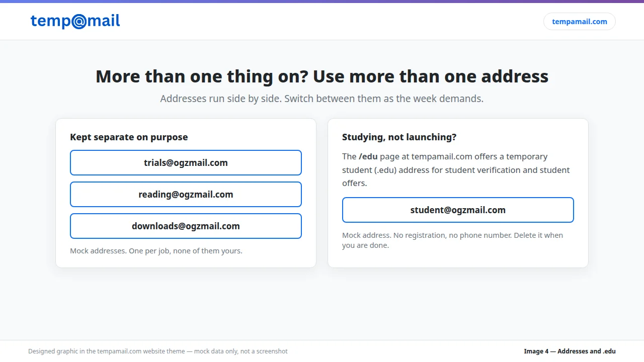The width and height of the screenshot is (644, 362).
Task: Choose the reading@ogzmail.com address
Action: pyautogui.click(x=186, y=195)
